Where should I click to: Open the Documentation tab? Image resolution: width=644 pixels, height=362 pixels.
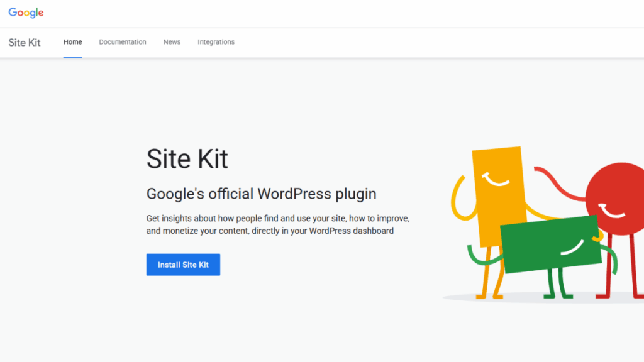click(123, 42)
